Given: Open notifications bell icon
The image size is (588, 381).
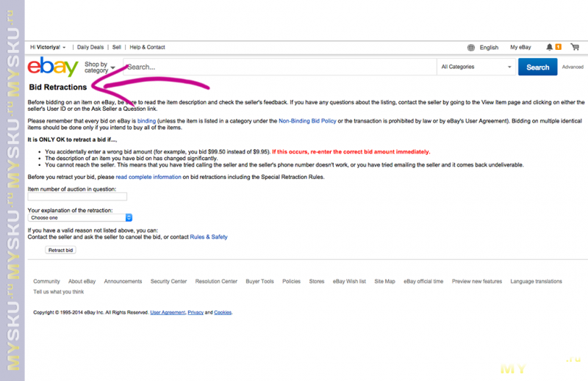Looking at the screenshot, I should click(x=550, y=47).
